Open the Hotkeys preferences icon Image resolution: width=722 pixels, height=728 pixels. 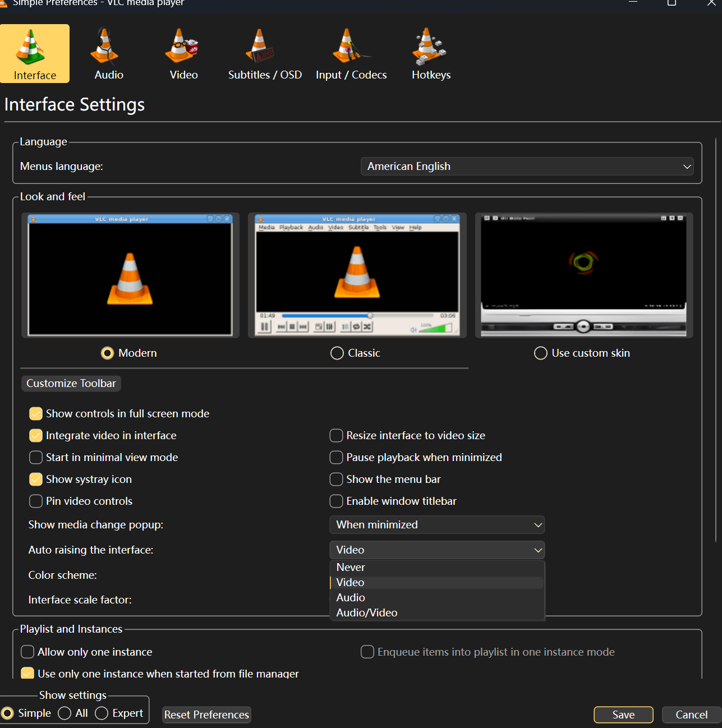pos(430,47)
